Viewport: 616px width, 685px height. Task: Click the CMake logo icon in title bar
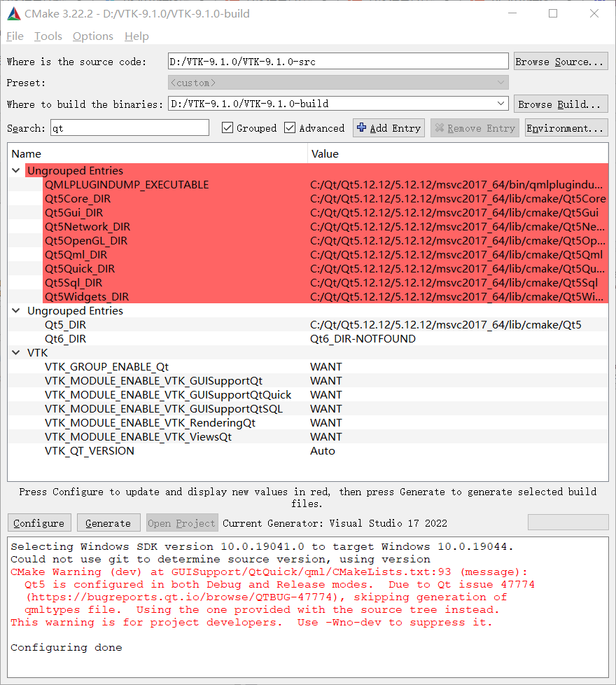pyautogui.click(x=13, y=13)
